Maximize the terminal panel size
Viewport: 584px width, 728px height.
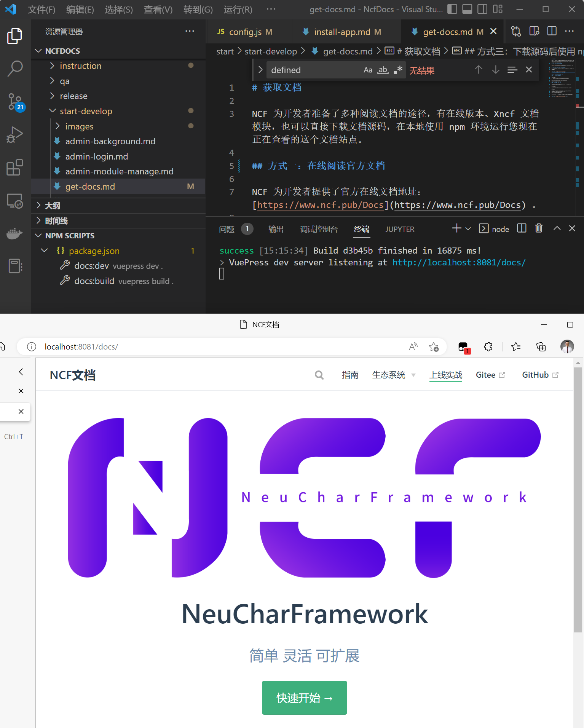tap(557, 228)
